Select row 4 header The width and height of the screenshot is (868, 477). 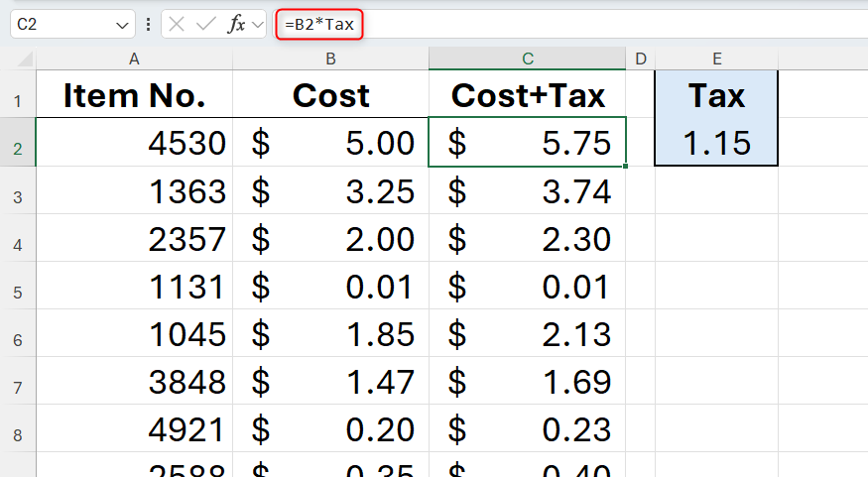18,238
